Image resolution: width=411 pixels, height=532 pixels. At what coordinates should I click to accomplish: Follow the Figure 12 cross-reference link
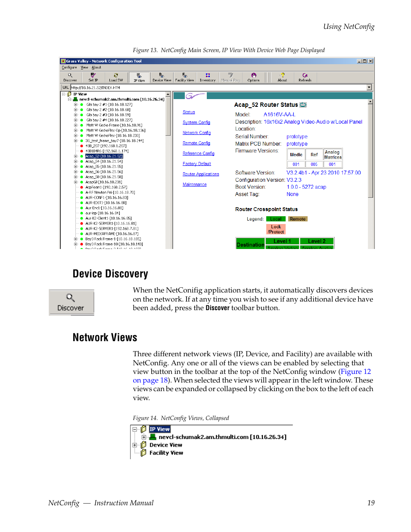pos(356,371)
